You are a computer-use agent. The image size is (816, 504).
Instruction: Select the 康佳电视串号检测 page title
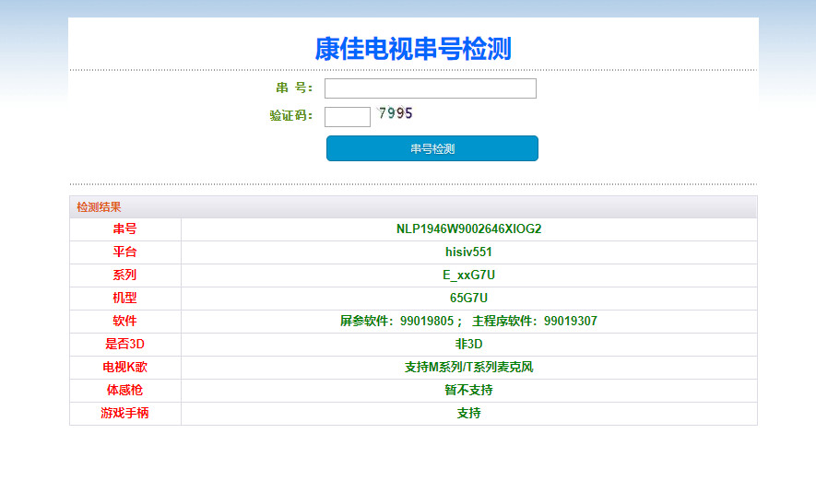[413, 49]
